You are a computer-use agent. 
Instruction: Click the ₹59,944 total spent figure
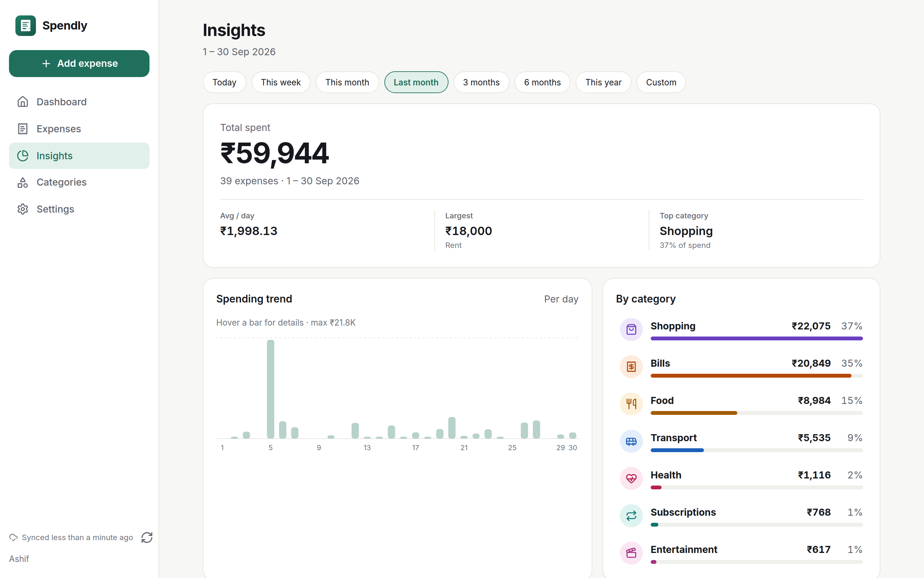(275, 153)
